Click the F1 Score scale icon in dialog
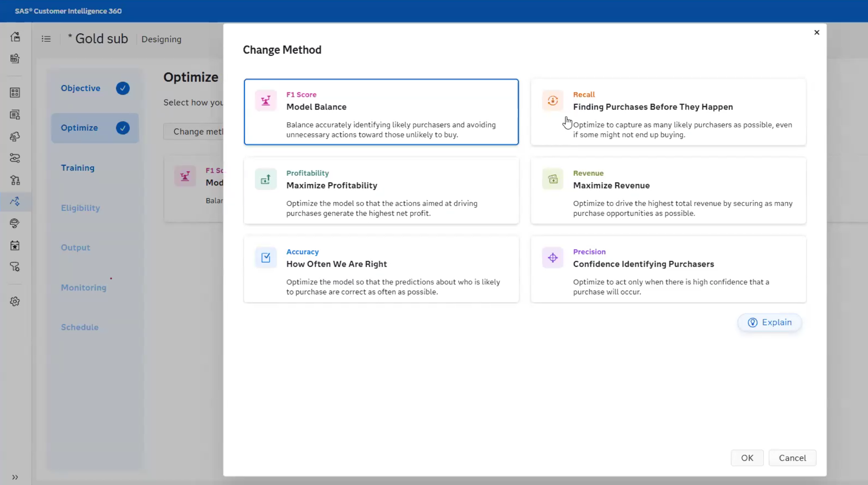This screenshot has height=485, width=868. point(266,100)
